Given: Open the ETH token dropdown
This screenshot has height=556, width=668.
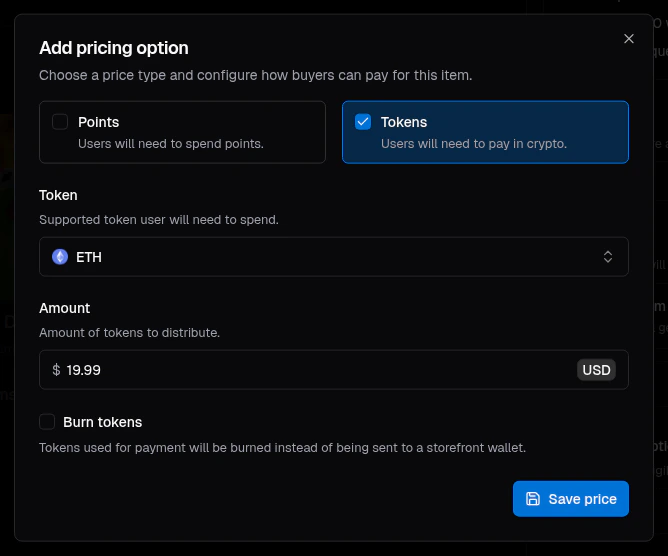Looking at the screenshot, I should click(334, 257).
